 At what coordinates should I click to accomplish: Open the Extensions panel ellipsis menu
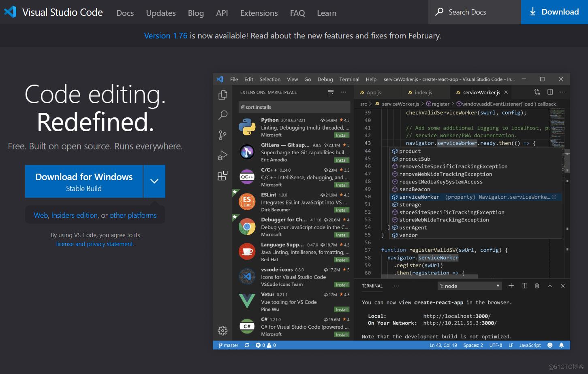[343, 92]
